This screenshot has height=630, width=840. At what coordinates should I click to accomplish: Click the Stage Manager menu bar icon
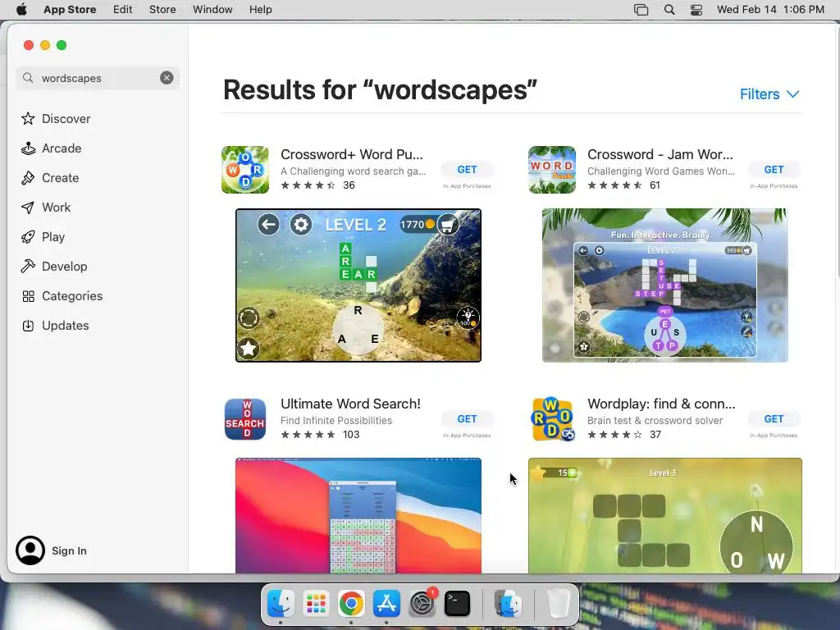(641, 10)
